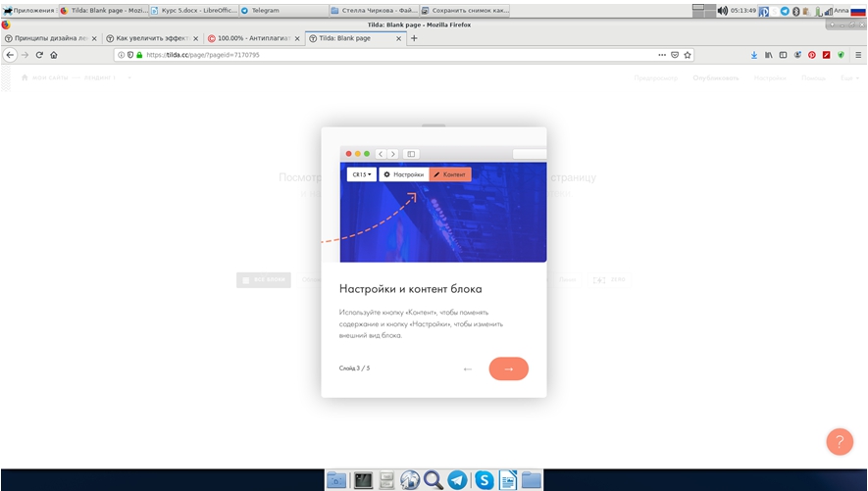Click the Pinterest extension icon
The width and height of the screenshot is (868, 491).
pos(811,55)
